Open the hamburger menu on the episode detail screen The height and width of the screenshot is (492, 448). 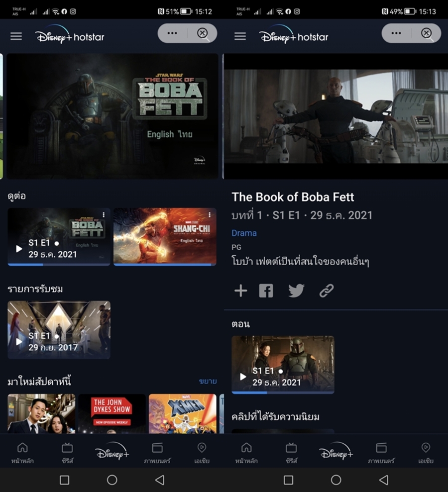point(240,36)
